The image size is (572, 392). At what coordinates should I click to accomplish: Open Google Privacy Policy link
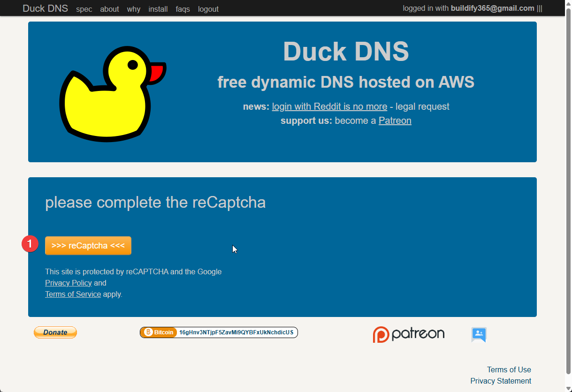coord(69,283)
